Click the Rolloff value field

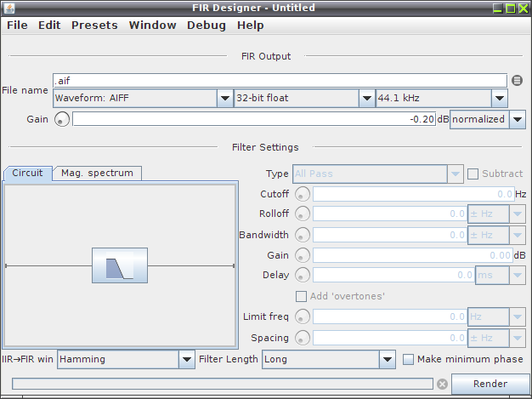coord(390,214)
